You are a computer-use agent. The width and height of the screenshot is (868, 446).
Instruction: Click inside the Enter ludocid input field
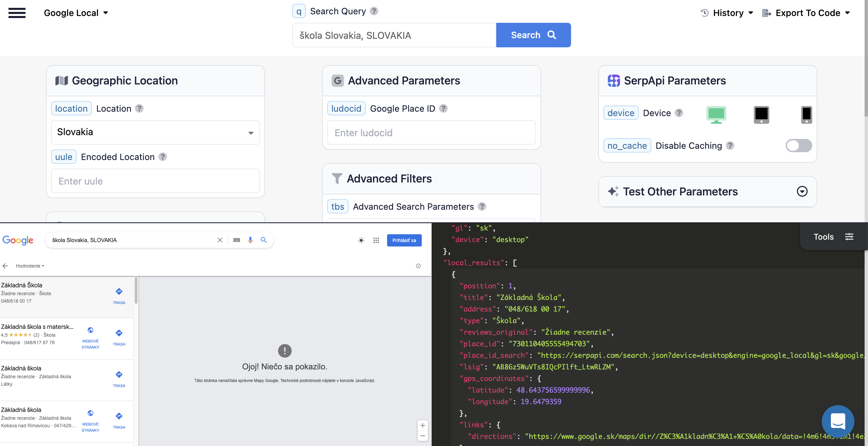click(x=430, y=132)
